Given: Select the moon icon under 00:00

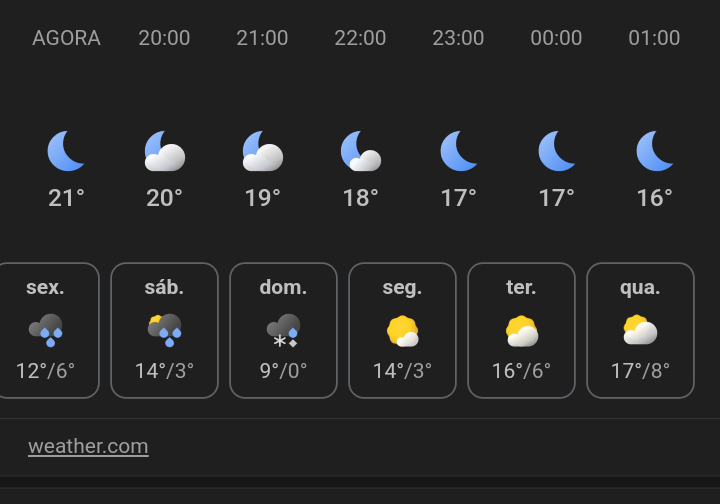Looking at the screenshot, I should (557, 151).
